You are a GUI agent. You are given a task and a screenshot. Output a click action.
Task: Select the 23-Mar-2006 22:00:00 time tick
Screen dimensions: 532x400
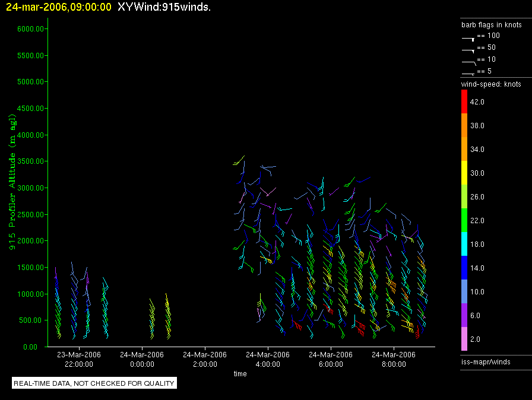click(78, 358)
